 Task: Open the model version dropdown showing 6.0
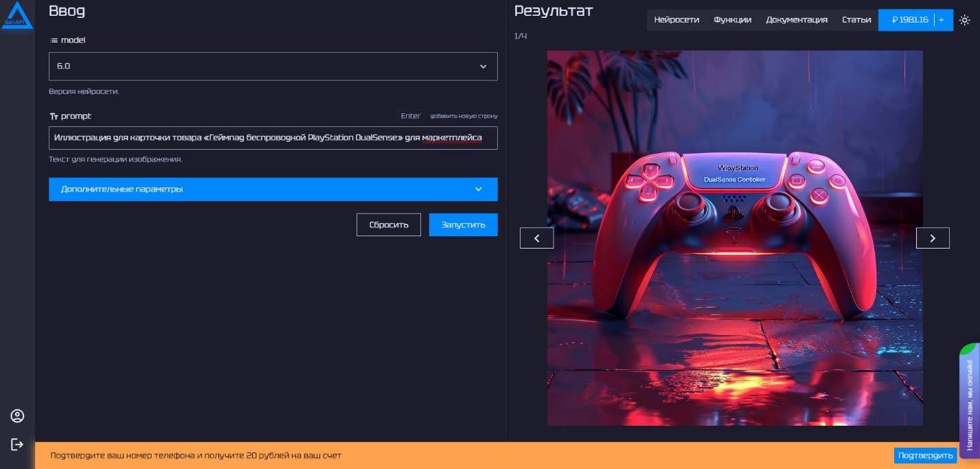[x=273, y=67]
